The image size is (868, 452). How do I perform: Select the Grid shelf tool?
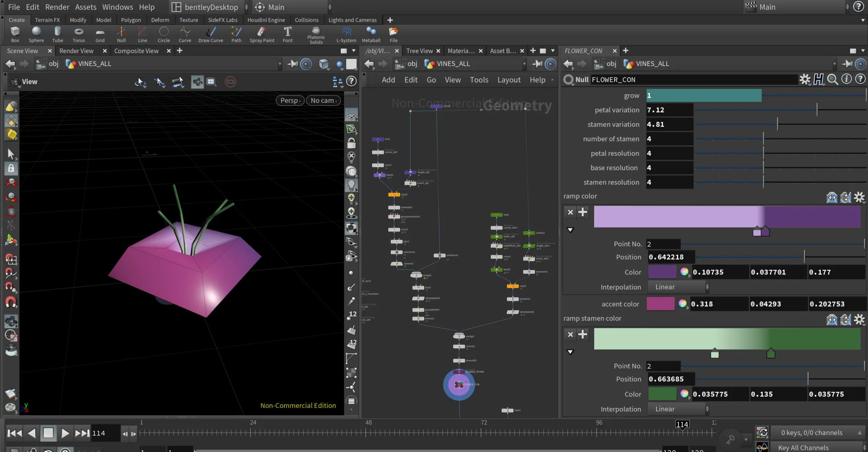click(x=100, y=34)
